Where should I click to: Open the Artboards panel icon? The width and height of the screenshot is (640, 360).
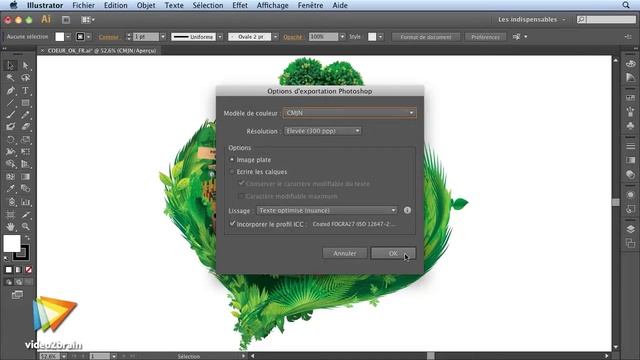630,244
